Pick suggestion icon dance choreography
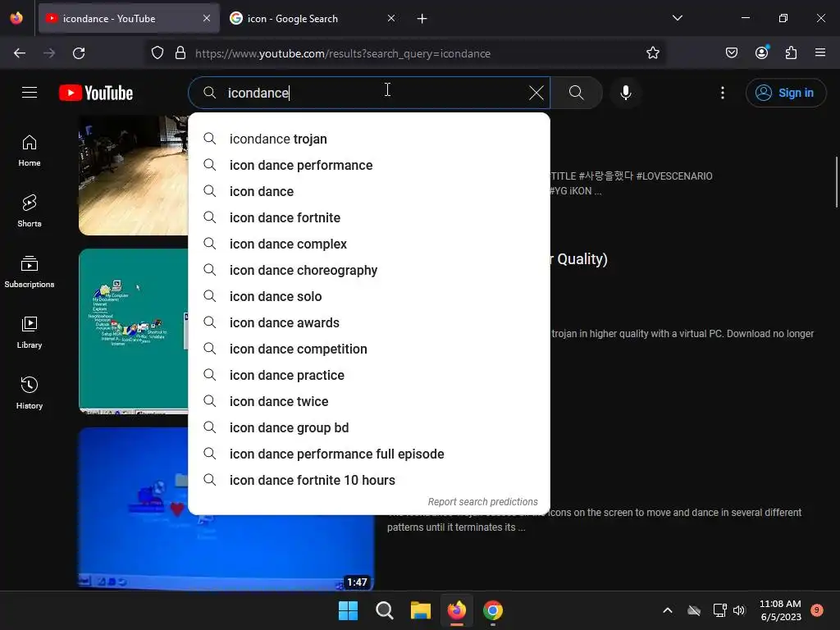 point(369,270)
